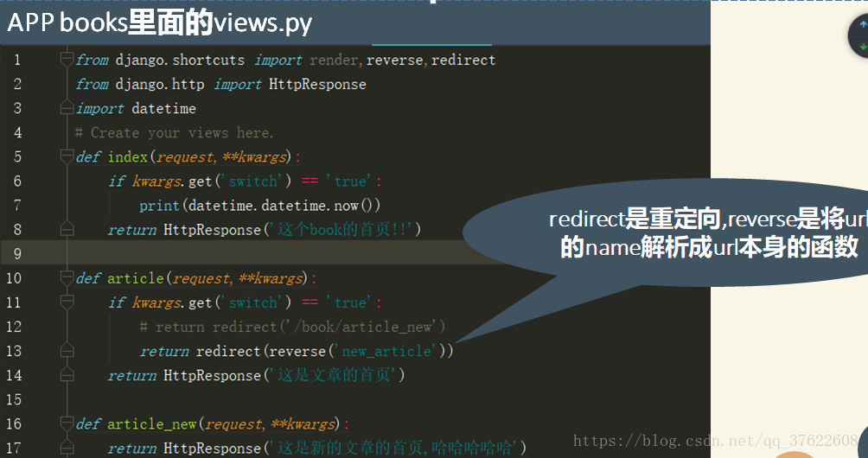Click the fold end marker on line 3
Screen dimensions: 868x458
click(67, 107)
